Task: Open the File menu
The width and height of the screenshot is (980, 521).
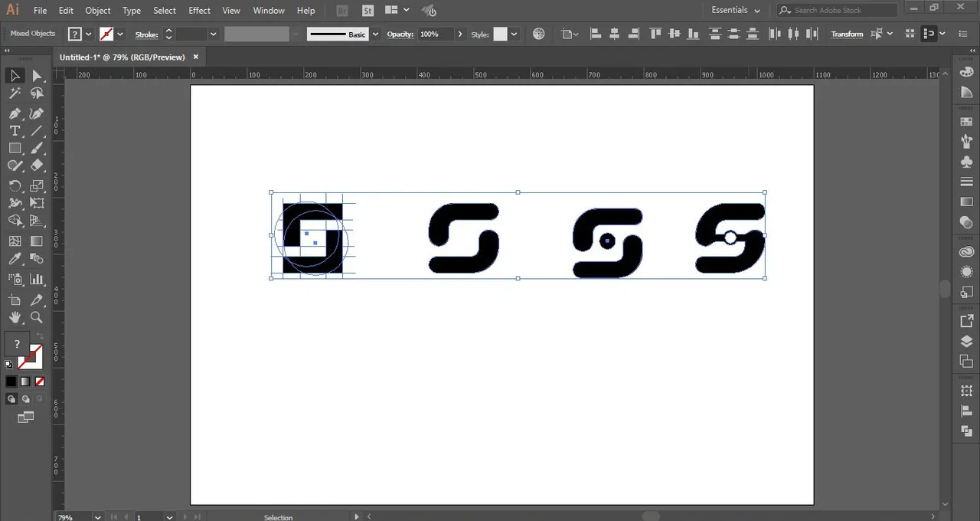Action: 40,10
